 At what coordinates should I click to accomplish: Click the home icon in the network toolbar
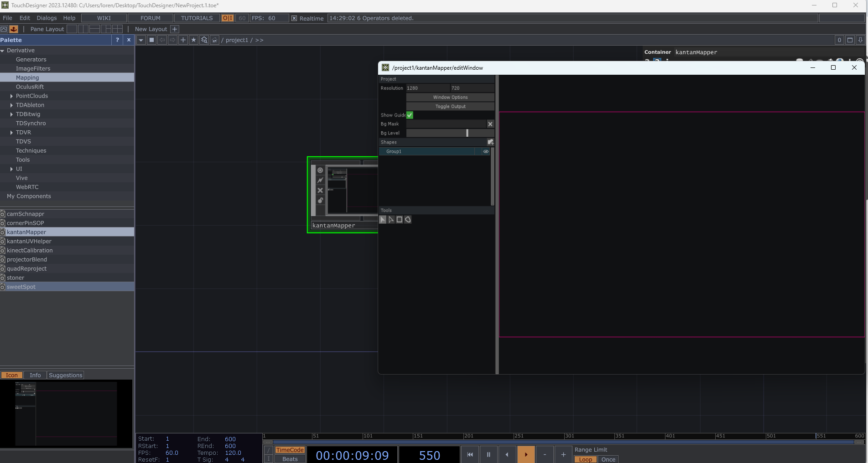click(x=214, y=40)
